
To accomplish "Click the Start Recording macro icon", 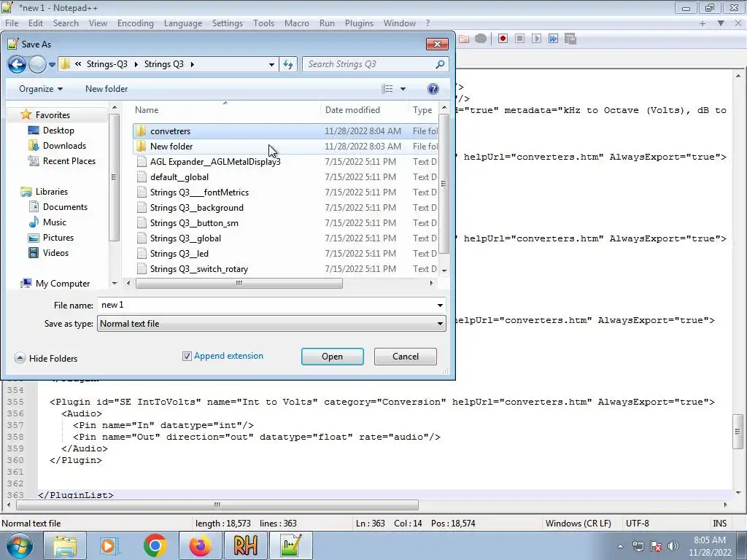I will 503,39.
